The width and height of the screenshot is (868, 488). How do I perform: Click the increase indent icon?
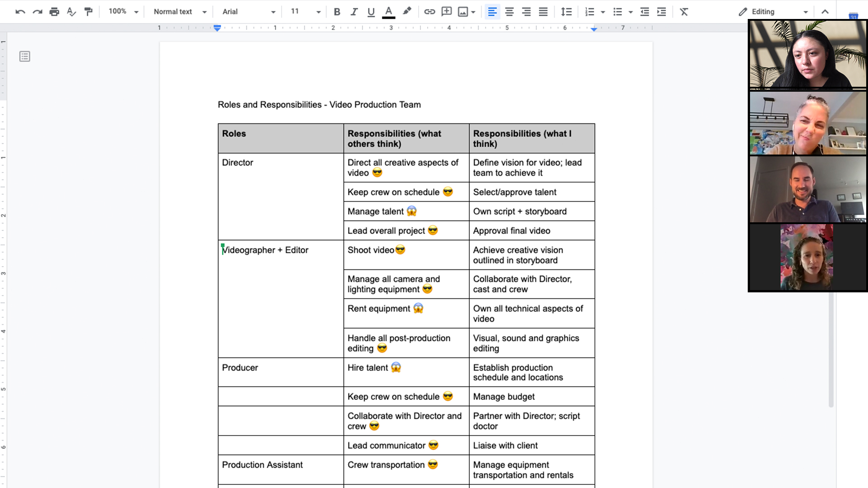tap(662, 11)
